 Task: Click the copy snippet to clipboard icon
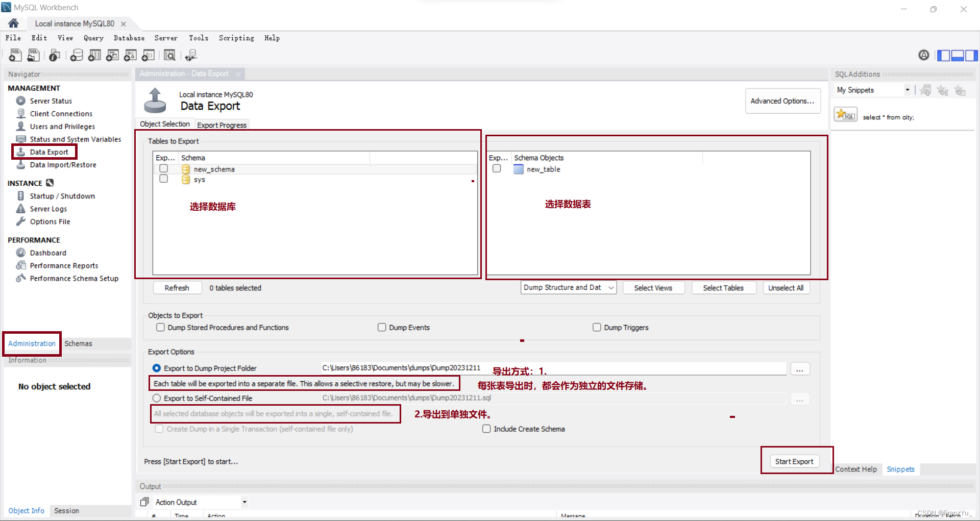pyautogui.click(x=960, y=90)
